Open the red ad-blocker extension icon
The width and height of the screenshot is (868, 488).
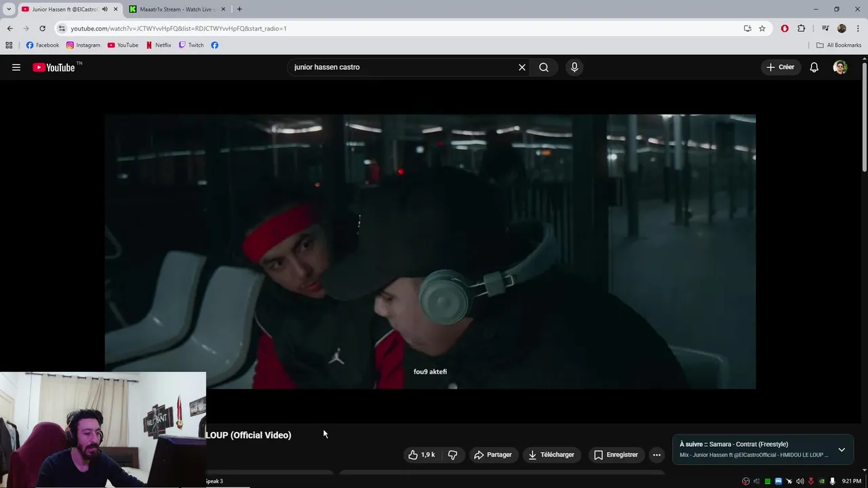point(785,28)
